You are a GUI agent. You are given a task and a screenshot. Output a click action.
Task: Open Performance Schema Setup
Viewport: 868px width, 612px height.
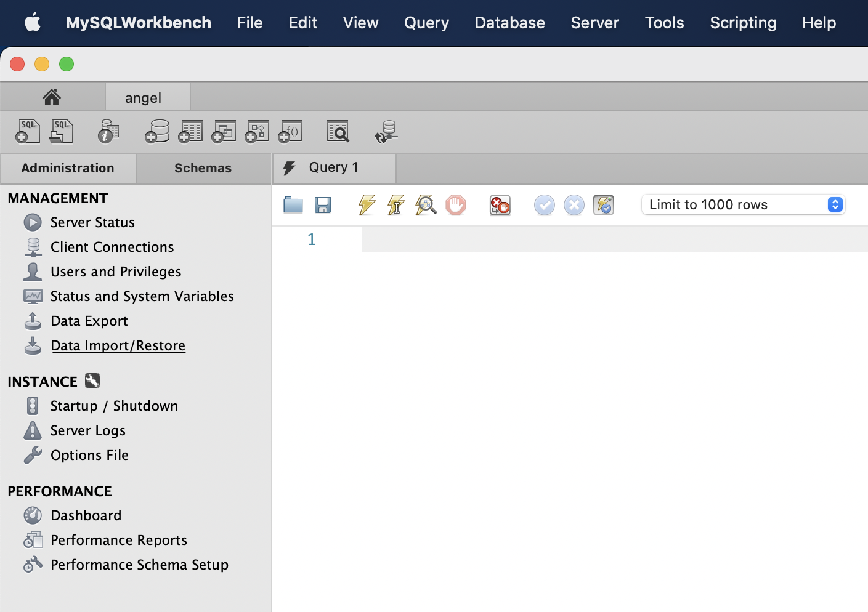pos(140,565)
